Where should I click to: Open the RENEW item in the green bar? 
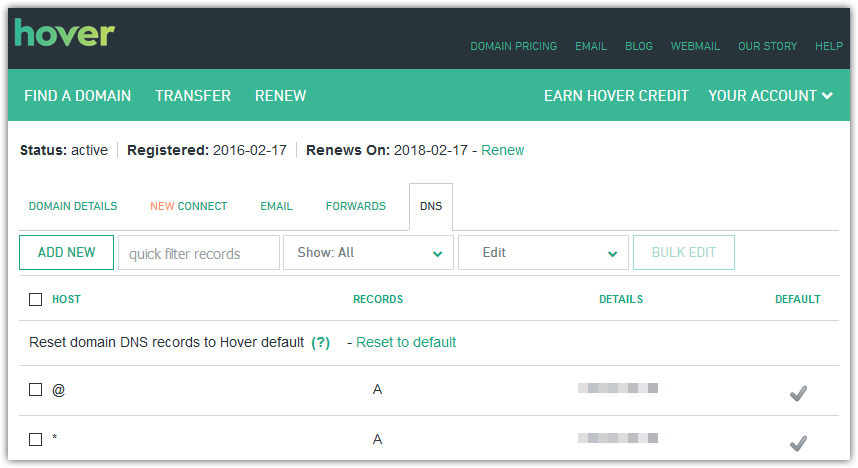(281, 96)
